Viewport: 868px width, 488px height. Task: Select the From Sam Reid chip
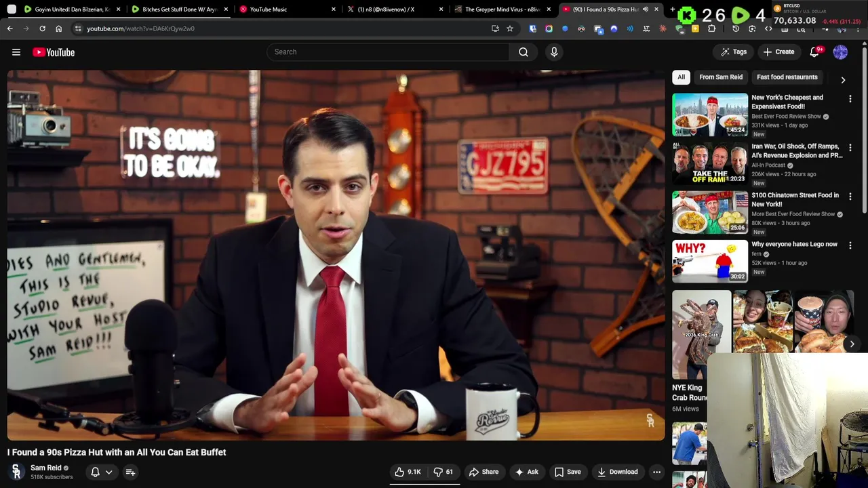pyautogui.click(x=721, y=77)
